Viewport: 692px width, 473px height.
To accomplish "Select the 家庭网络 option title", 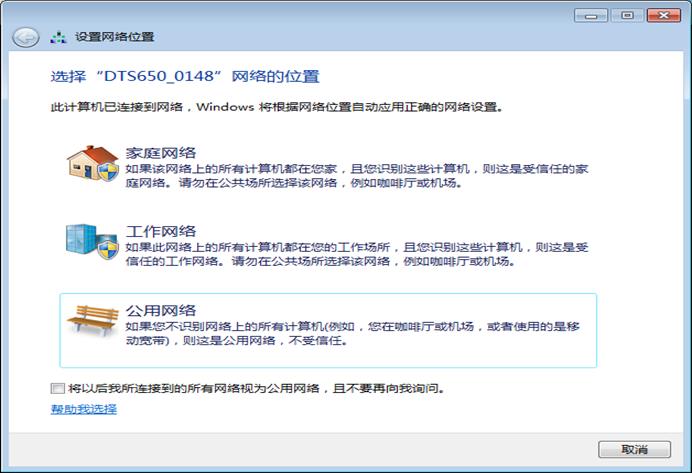I will [x=161, y=153].
